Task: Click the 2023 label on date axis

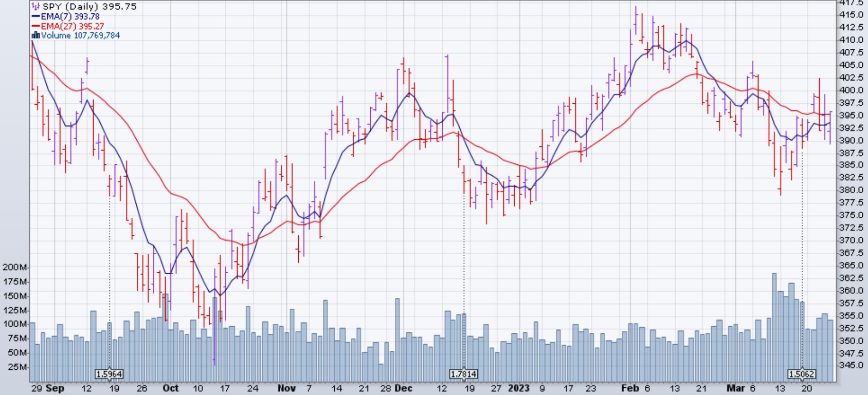Action: tap(518, 388)
